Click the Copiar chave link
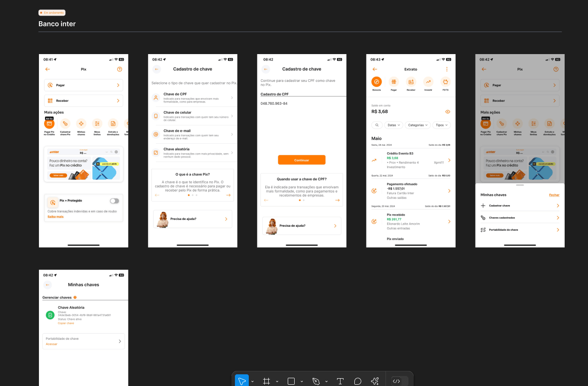Screen dimensions: 588x386 point(66,323)
